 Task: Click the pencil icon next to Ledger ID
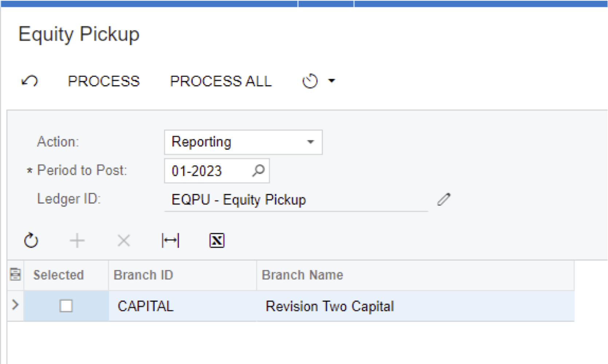coord(445,199)
